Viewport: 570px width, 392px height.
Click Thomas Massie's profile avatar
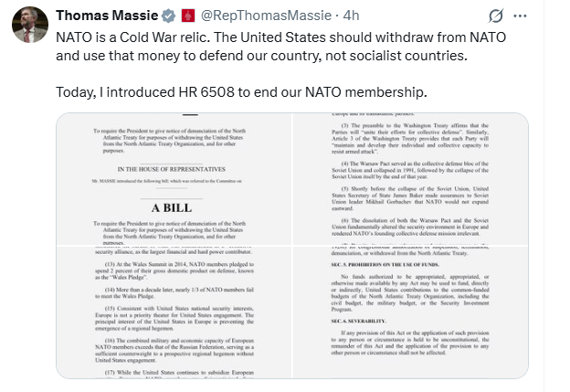[29, 25]
